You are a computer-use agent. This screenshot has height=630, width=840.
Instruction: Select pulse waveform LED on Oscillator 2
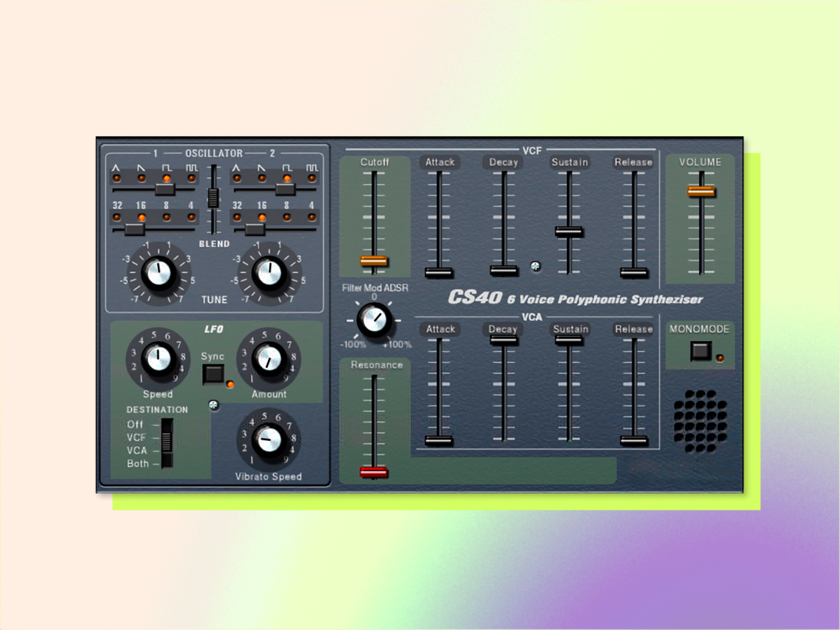(x=312, y=178)
